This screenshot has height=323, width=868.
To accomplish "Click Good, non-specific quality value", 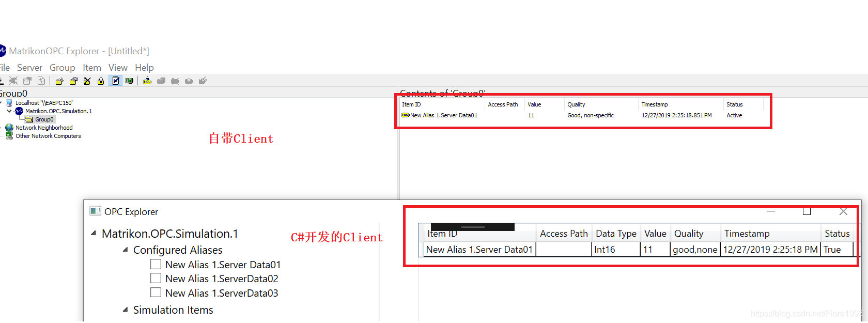I will tap(591, 115).
